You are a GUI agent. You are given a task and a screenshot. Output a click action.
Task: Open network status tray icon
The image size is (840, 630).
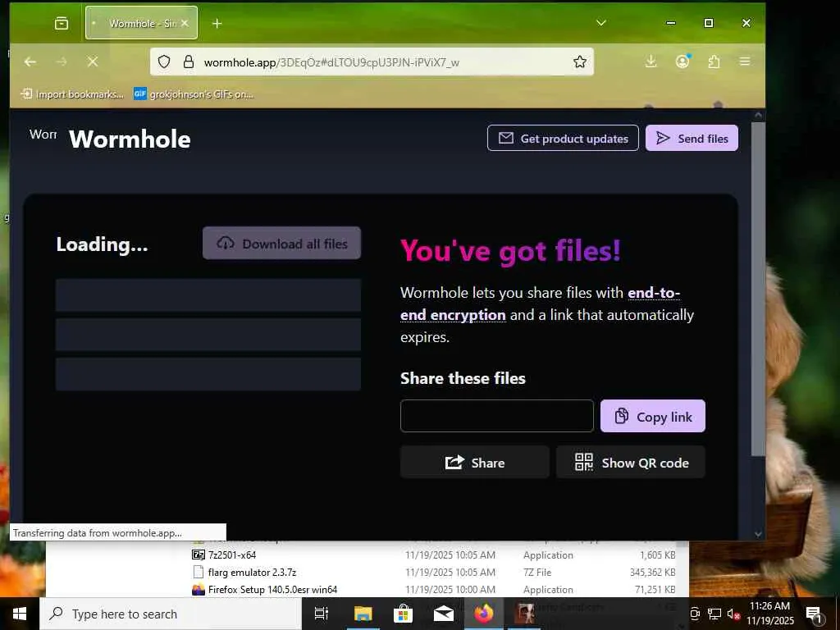coord(714,614)
